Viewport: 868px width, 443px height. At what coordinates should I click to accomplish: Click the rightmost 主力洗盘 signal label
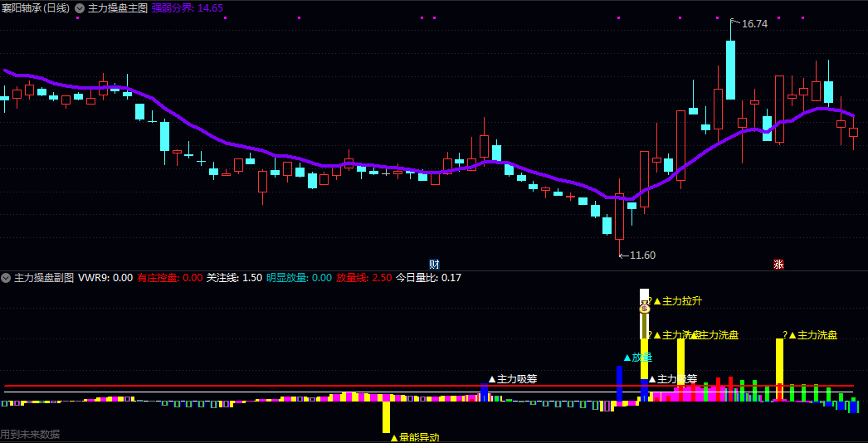coord(812,335)
